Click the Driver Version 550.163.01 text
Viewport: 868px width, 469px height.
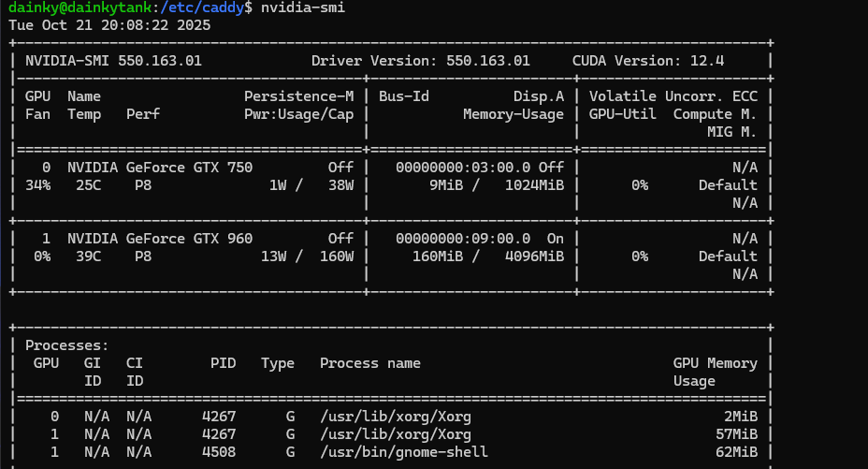[420, 61]
